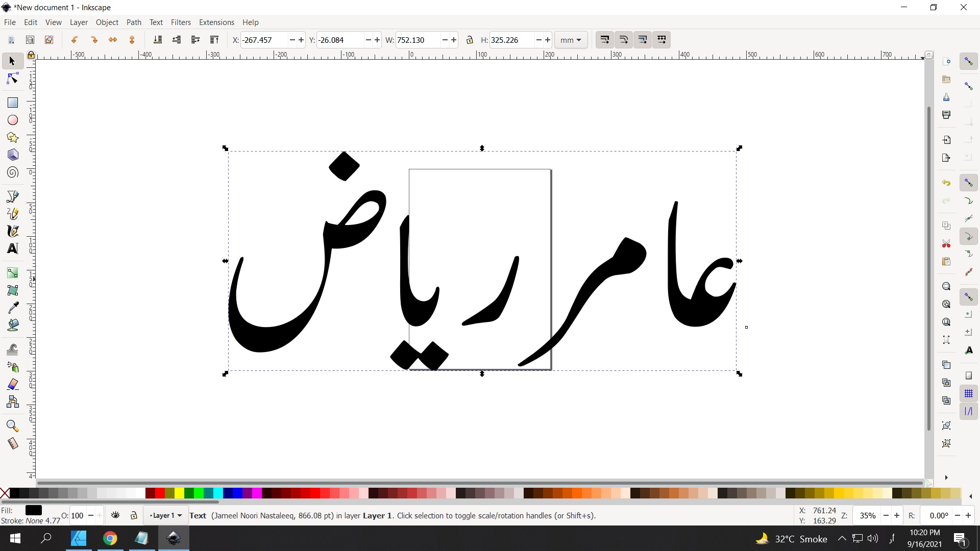Toggle scale rounded corners with rectangles
Screen dimensions: 980x551
click(624, 40)
